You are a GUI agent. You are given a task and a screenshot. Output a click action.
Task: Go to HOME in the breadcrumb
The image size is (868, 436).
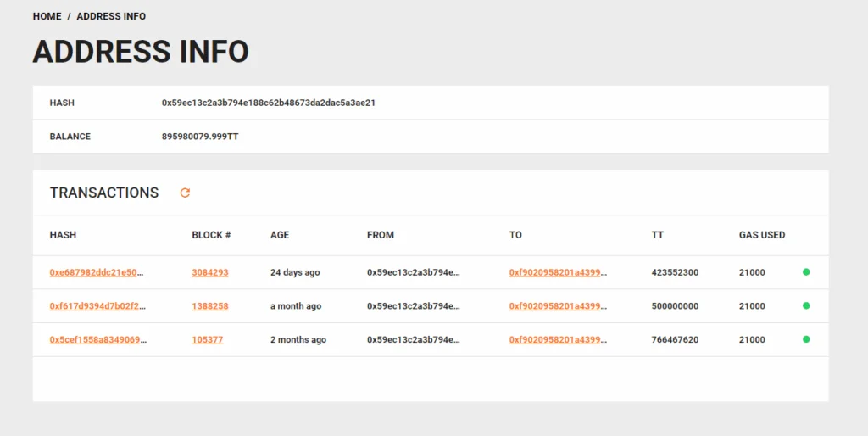[x=47, y=16]
